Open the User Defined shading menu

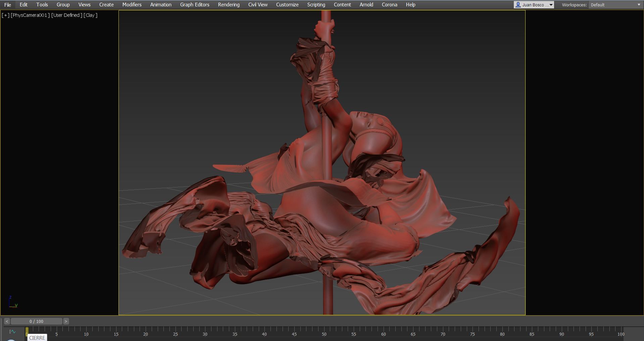click(66, 15)
